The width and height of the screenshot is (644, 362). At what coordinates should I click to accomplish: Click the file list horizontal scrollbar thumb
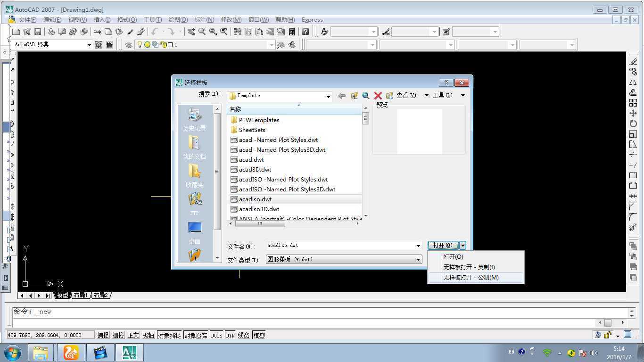[x=260, y=223]
